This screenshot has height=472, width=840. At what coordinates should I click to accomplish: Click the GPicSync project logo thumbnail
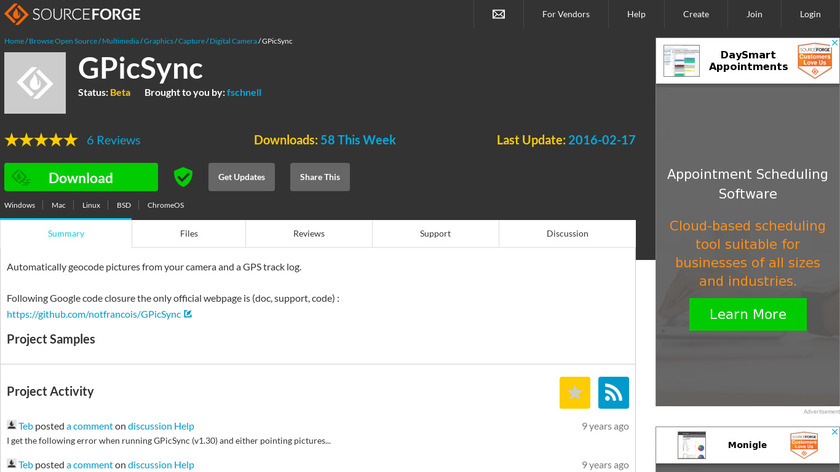pos(35,83)
